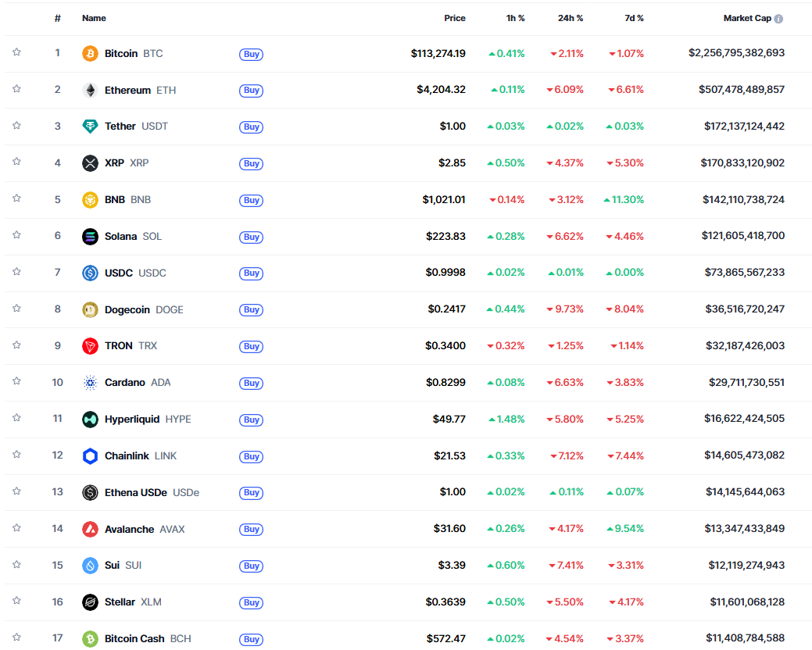Image resolution: width=812 pixels, height=650 pixels.
Task: Sort table by 24h % column
Action: (x=571, y=18)
